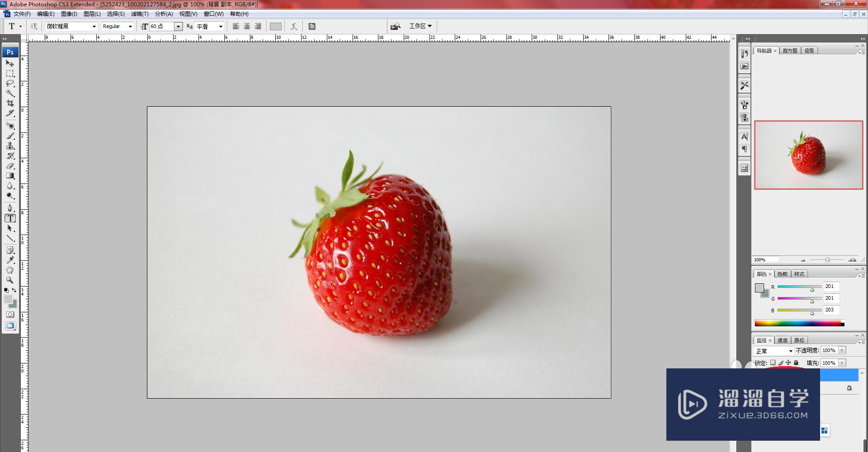This screenshot has height=452, width=868.
Task: Click the navigator strawberry thumbnail
Action: [x=808, y=155]
